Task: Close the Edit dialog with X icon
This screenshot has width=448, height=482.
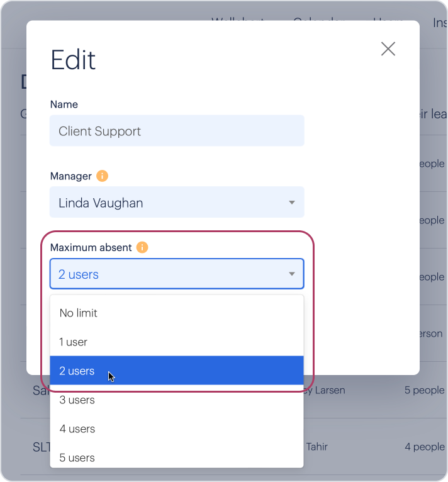Action: pyautogui.click(x=388, y=49)
